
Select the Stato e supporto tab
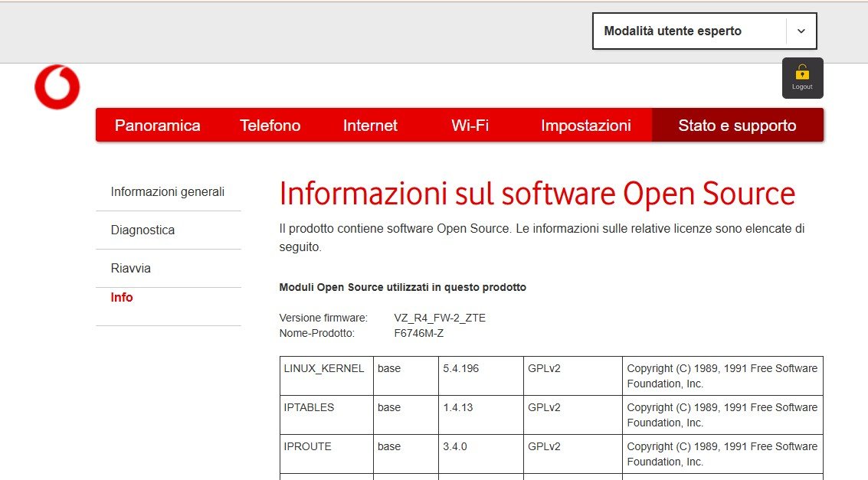737,126
